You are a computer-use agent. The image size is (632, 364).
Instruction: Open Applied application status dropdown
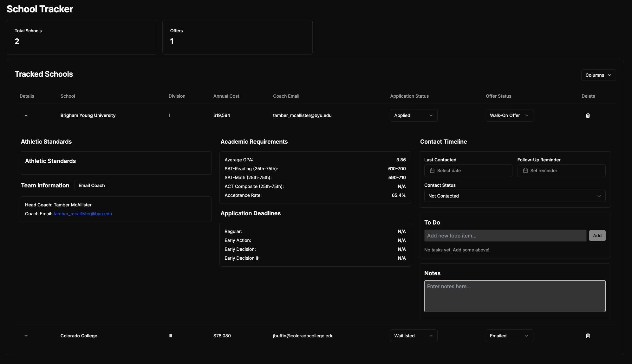(413, 115)
